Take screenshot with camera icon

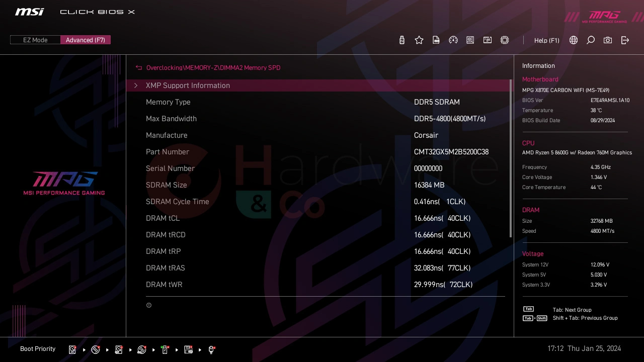click(608, 40)
